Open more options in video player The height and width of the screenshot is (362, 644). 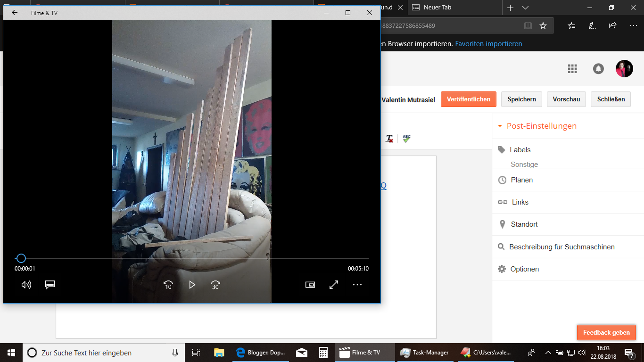pos(357,285)
